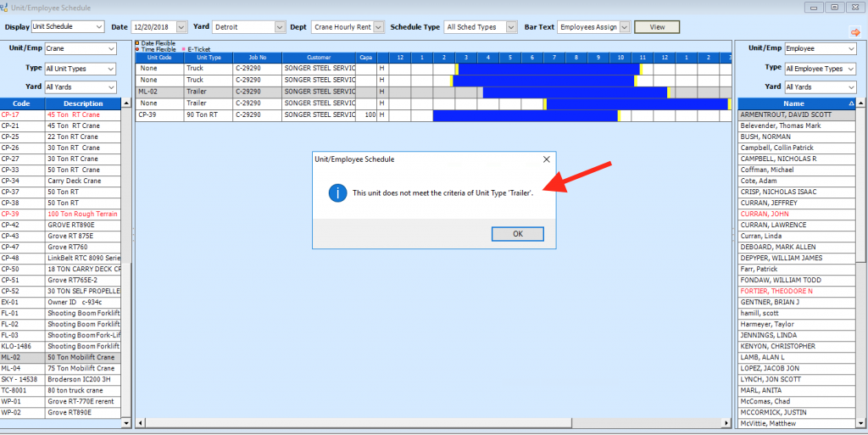Click the info icon in the dialog
This screenshot has width=868, height=435.
click(337, 193)
